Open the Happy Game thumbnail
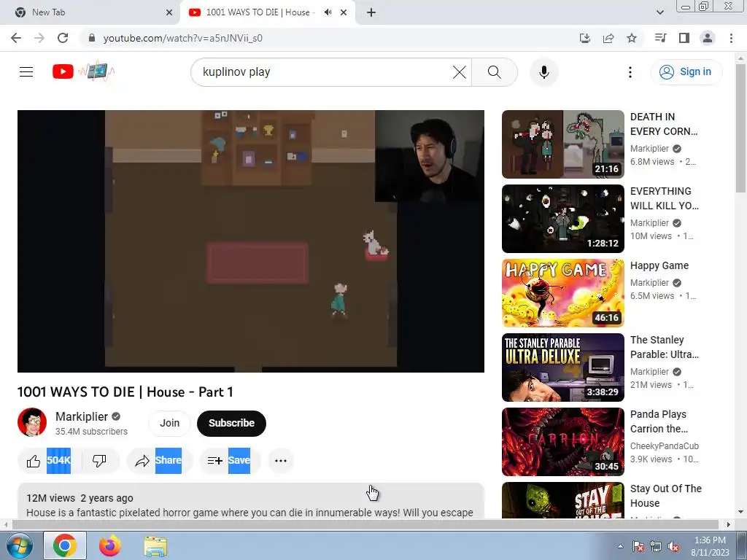The image size is (747, 560). pos(562,293)
